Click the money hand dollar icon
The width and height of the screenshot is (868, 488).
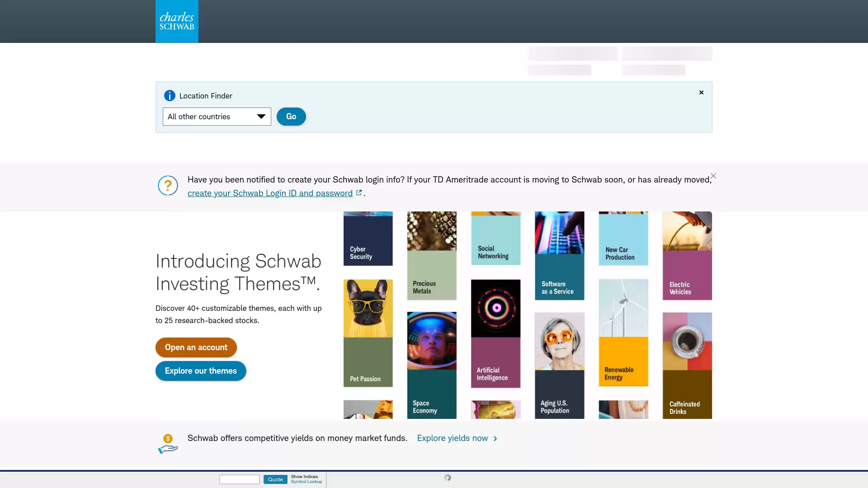pyautogui.click(x=168, y=444)
